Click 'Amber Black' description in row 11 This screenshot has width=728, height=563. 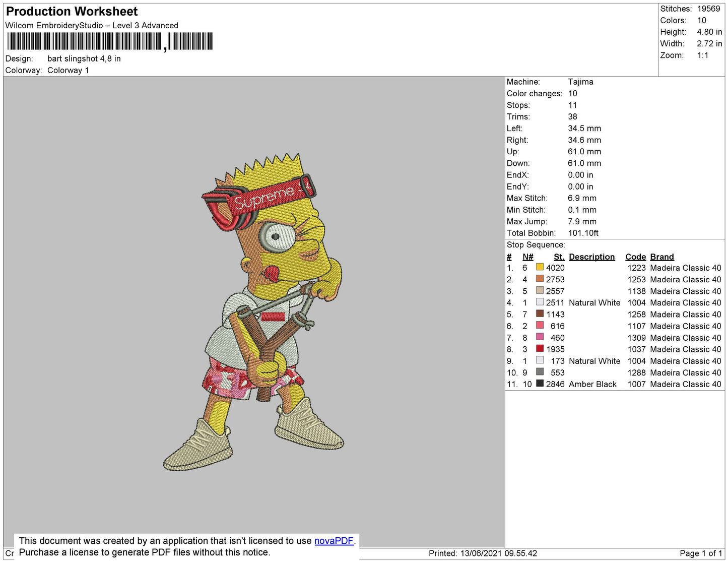pyautogui.click(x=592, y=384)
